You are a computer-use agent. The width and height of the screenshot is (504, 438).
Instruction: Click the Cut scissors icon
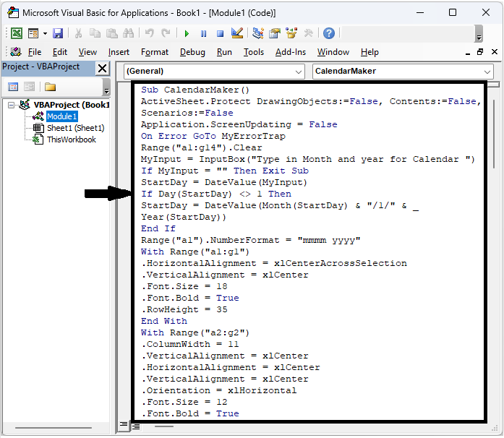(x=78, y=33)
